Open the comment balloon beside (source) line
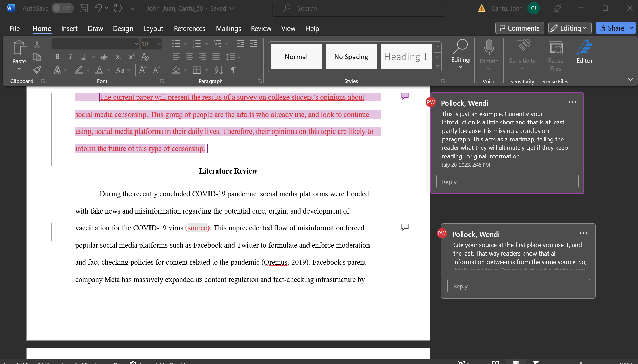638x364 pixels. (405, 227)
